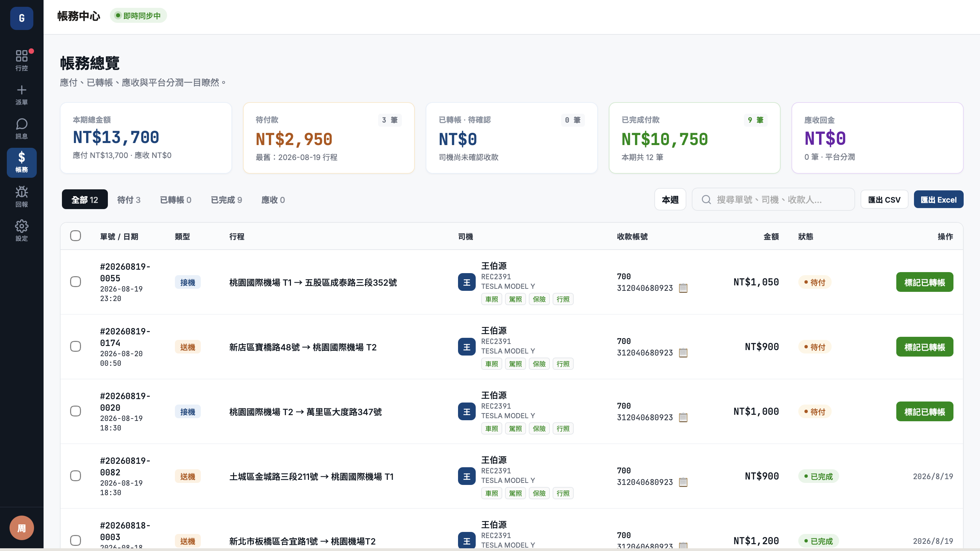Copy account number for order #20260819-0055
Image resolution: width=980 pixels, height=551 pixels.
(x=683, y=288)
